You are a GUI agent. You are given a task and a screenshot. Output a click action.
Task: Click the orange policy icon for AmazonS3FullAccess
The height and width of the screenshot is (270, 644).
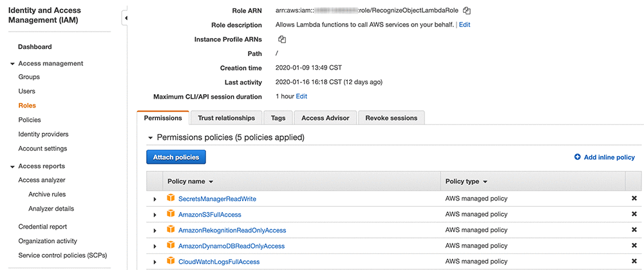coord(171,214)
